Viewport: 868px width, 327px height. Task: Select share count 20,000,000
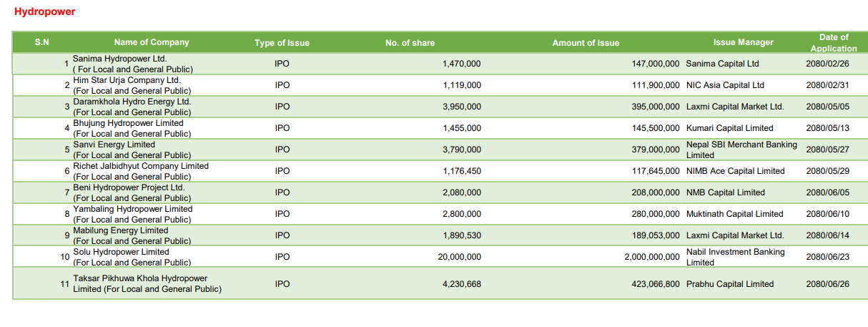460,257
